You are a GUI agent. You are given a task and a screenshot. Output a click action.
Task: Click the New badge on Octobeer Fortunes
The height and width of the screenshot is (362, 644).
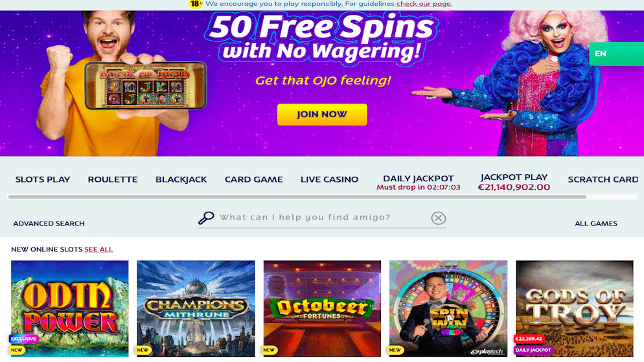[x=269, y=350]
